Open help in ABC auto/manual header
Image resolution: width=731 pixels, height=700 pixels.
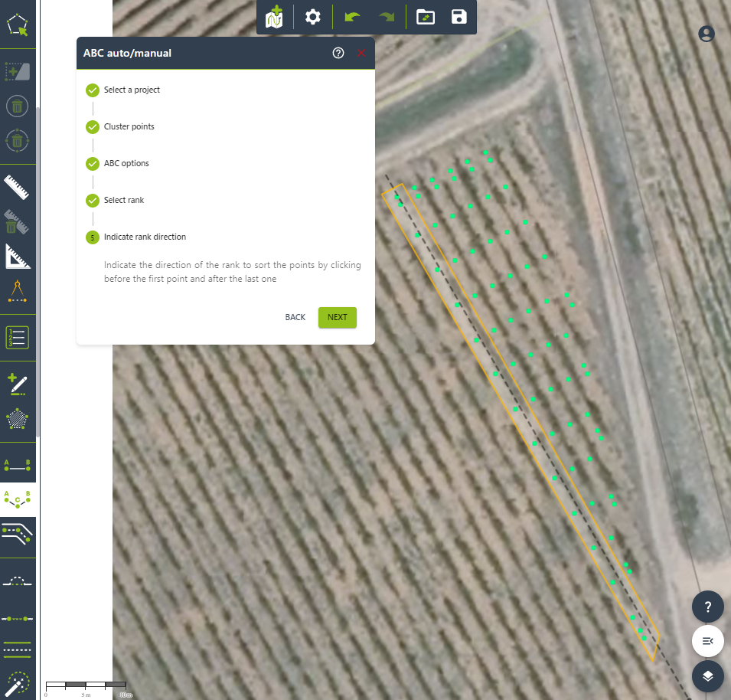coord(338,53)
